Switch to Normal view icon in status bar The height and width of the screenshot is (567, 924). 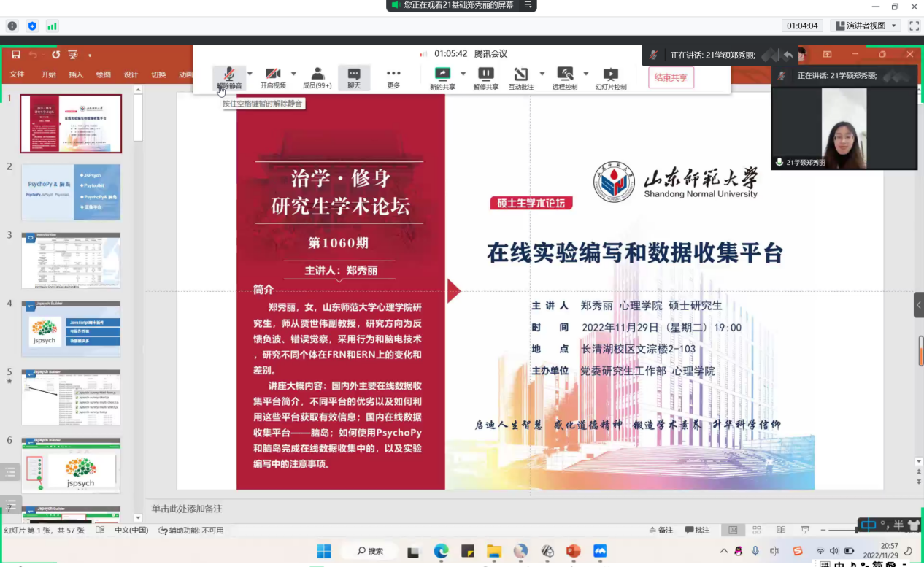point(733,531)
